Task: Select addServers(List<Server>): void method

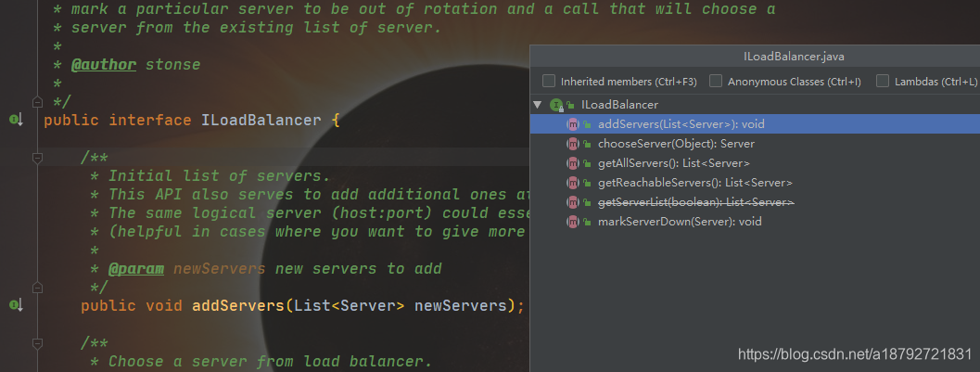Action: point(755,123)
